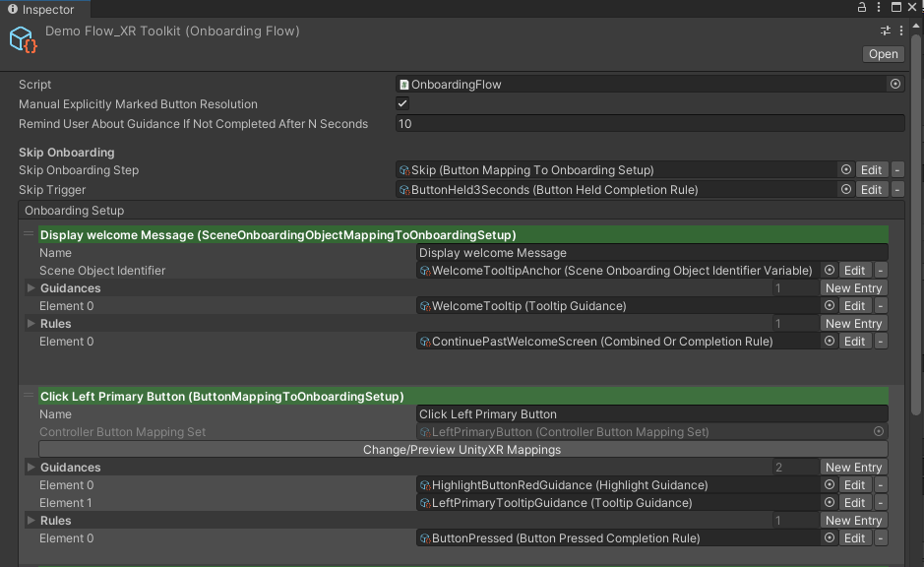Click Change/Preview UnityXR Mappings button
This screenshot has height=567, width=924.
pos(462,449)
